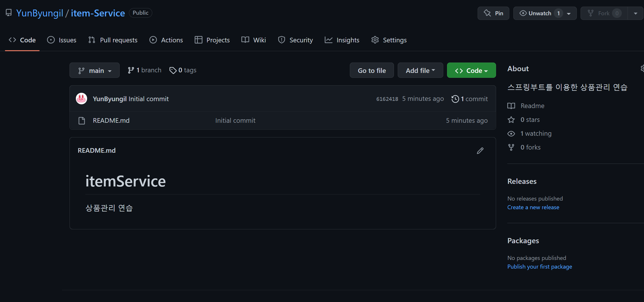Screen dimensions: 644x302
Task: View the 1 commit history link
Action: tap(470, 99)
